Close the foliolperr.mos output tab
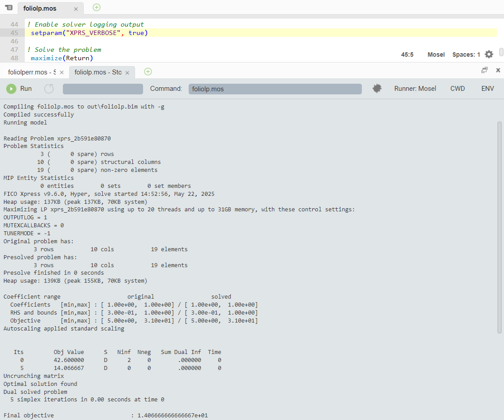The height and width of the screenshot is (420, 504). click(62, 72)
